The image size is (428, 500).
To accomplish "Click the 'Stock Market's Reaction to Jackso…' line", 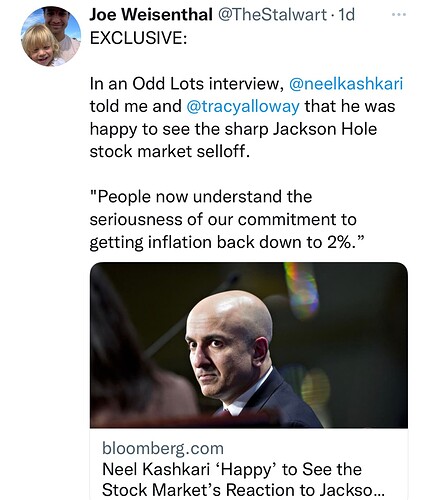I will coord(243,490).
